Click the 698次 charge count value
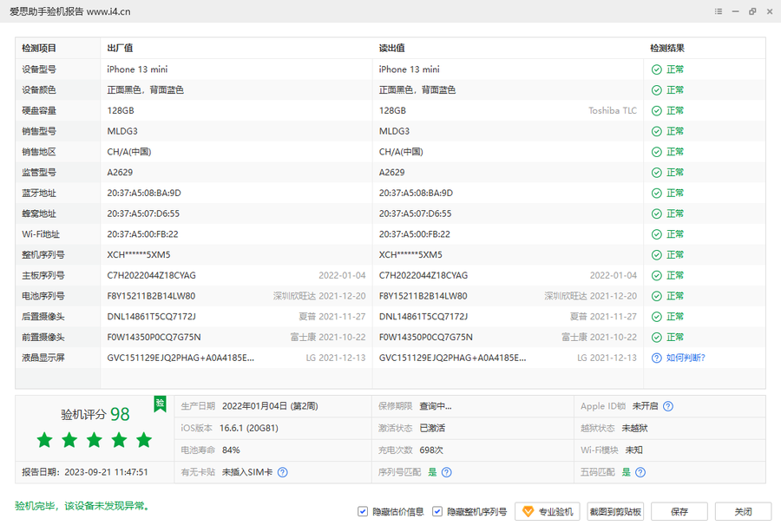The height and width of the screenshot is (532, 781). (x=431, y=450)
